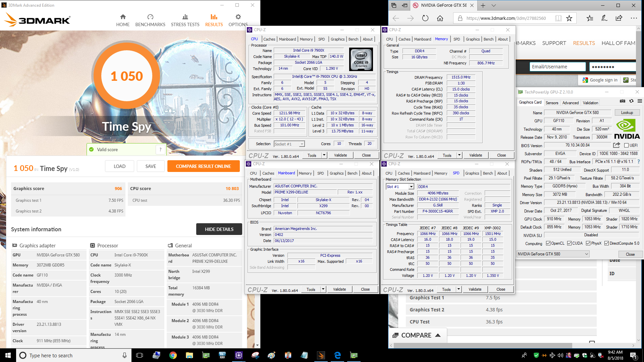Toggle UEFI checkbox in GPU-Z
This screenshot has height=362, width=644.
(626, 145)
